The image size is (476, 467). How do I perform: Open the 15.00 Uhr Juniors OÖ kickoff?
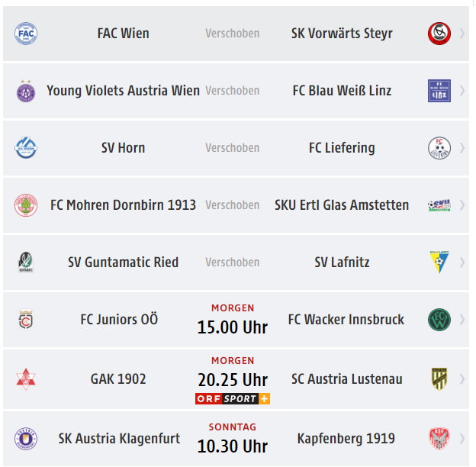(233, 327)
